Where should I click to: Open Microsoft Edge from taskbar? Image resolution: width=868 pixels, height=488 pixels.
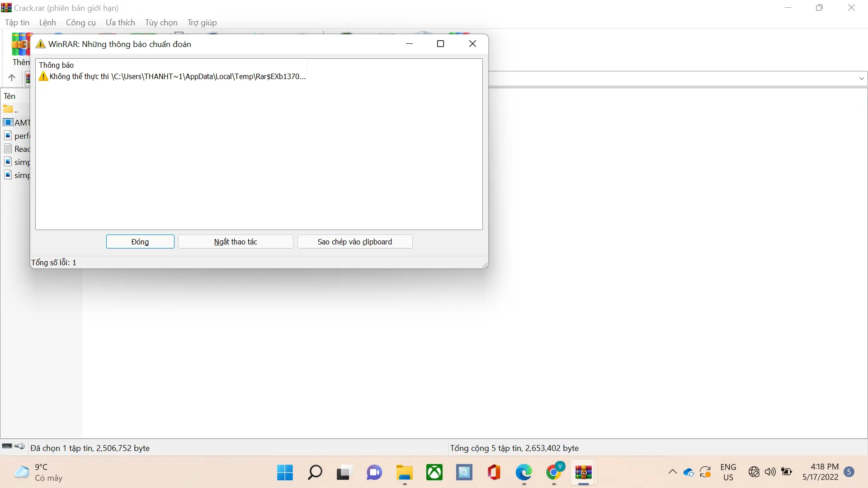524,473
